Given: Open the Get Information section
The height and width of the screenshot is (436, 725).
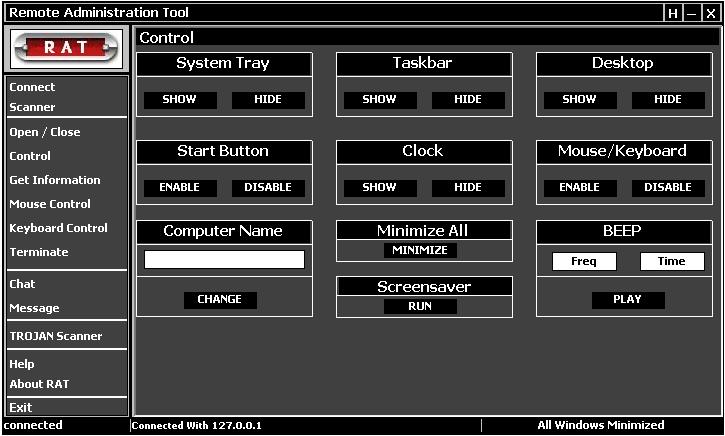Looking at the screenshot, I should [55, 180].
